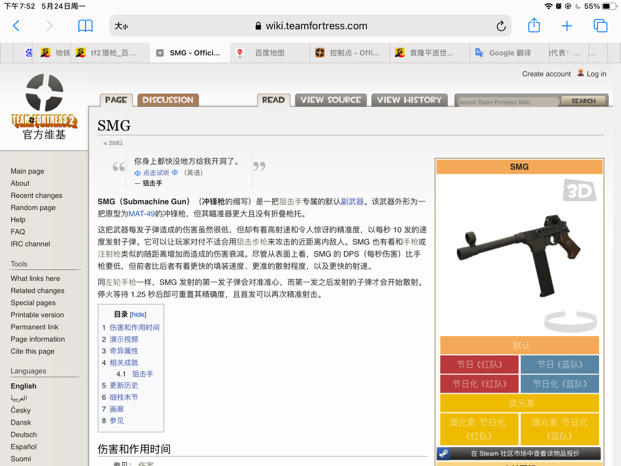The width and height of the screenshot is (621, 466).
Task: Add a new tab with plus icon
Action: point(567,26)
